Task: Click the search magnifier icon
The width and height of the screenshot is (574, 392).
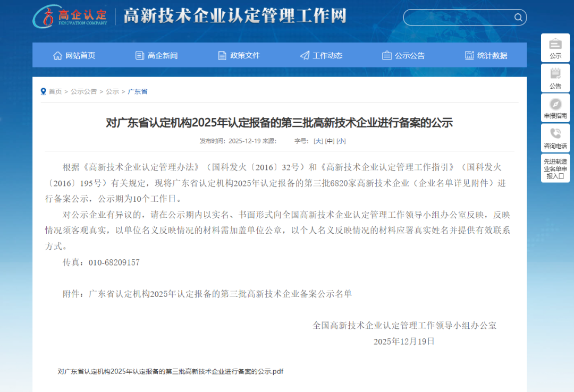Action: [x=518, y=18]
